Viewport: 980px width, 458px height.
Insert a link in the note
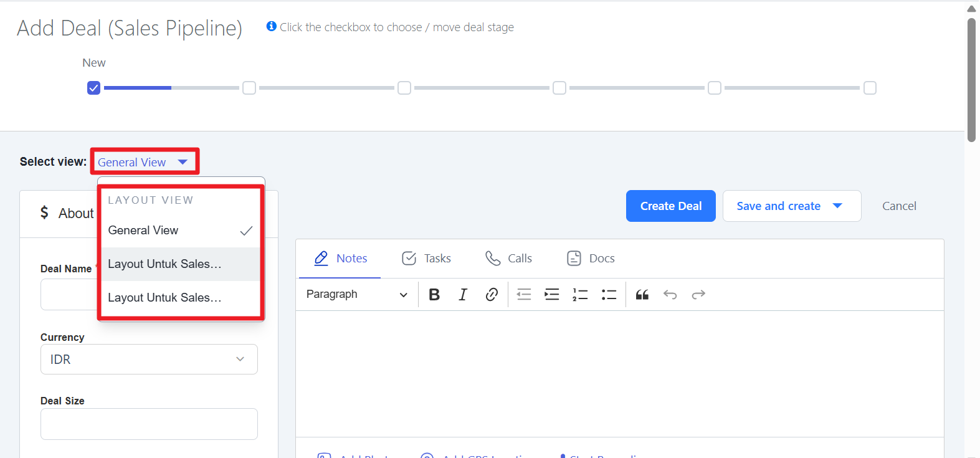tap(492, 295)
